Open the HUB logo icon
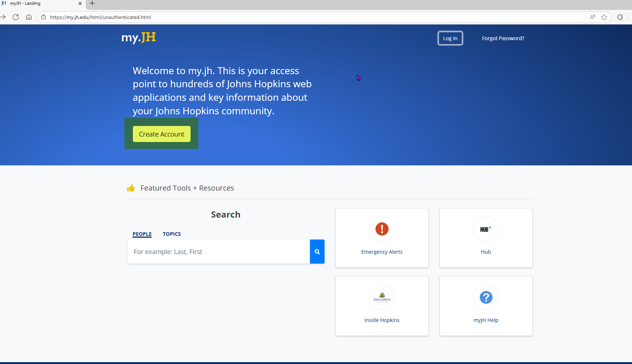The width and height of the screenshot is (632, 364). coord(486,229)
